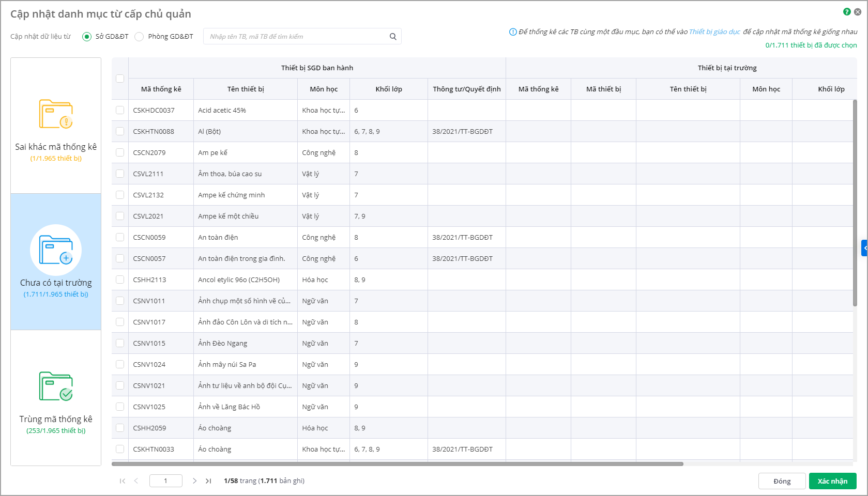Go to the previous page arrow
Image resolution: width=868 pixels, height=496 pixels.
136,481
